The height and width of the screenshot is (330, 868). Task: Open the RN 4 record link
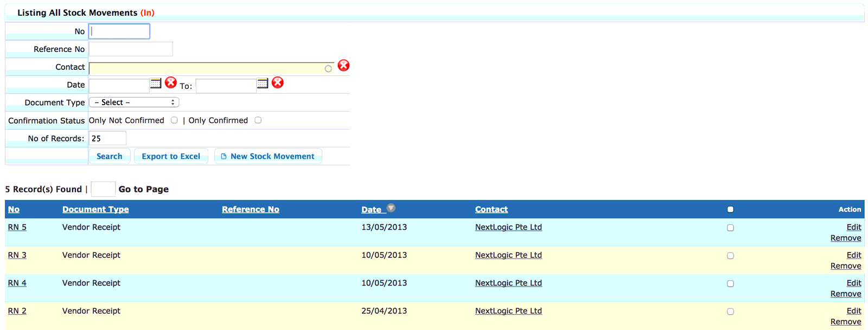[x=17, y=283]
